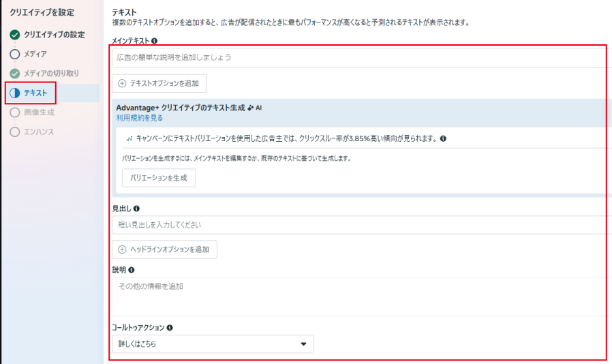Click the plus icon in テキストオプションを追加

click(123, 83)
